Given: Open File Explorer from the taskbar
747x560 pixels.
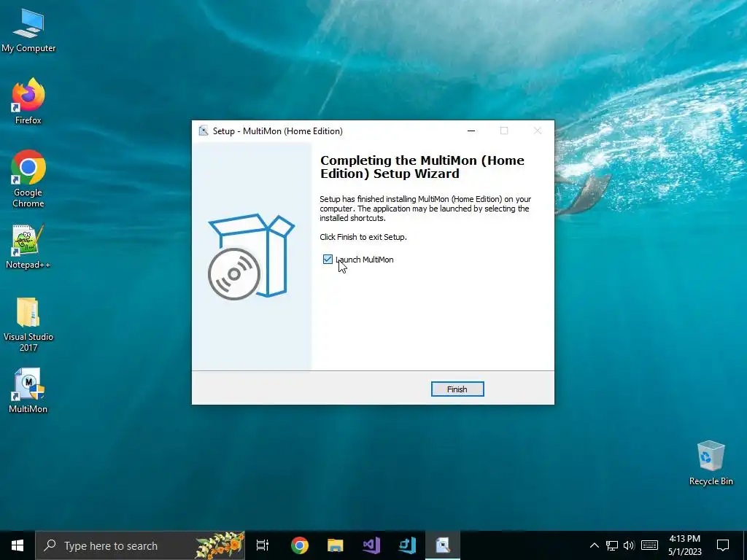Looking at the screenshot, I should coord(336,545).
